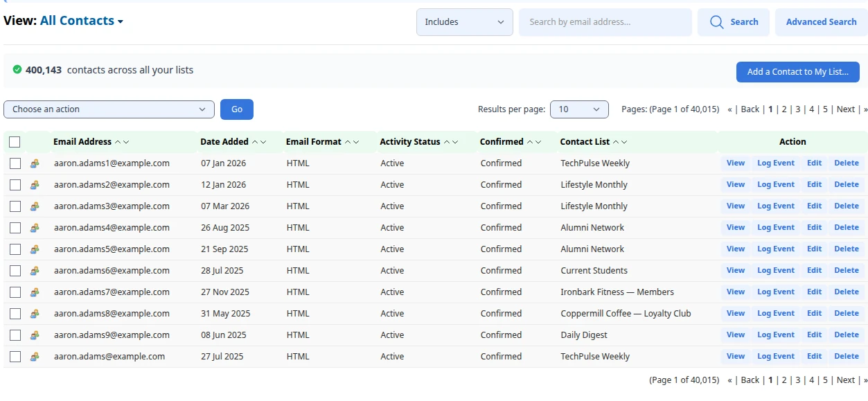Click Add a Contact to My List
The width and height of the screenshot is (868, 401).
pyautogui.click(x=797, y=72)
